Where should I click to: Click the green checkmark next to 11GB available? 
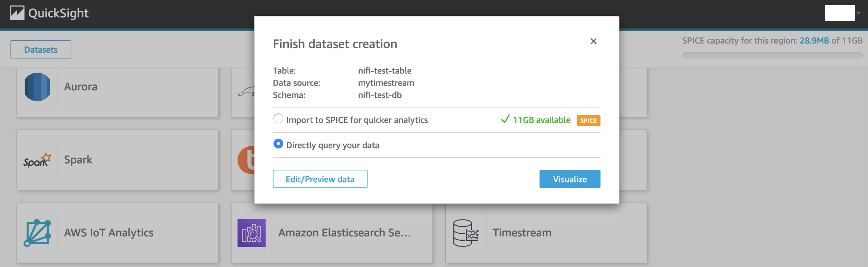coord(505,119)
